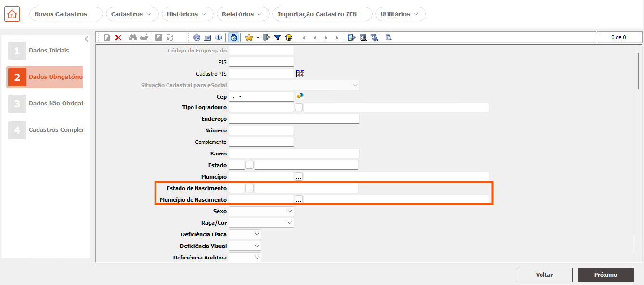Screen dimensions: 644x285
Task: Click the edit note pencil icon
Action: click(352, 38)
